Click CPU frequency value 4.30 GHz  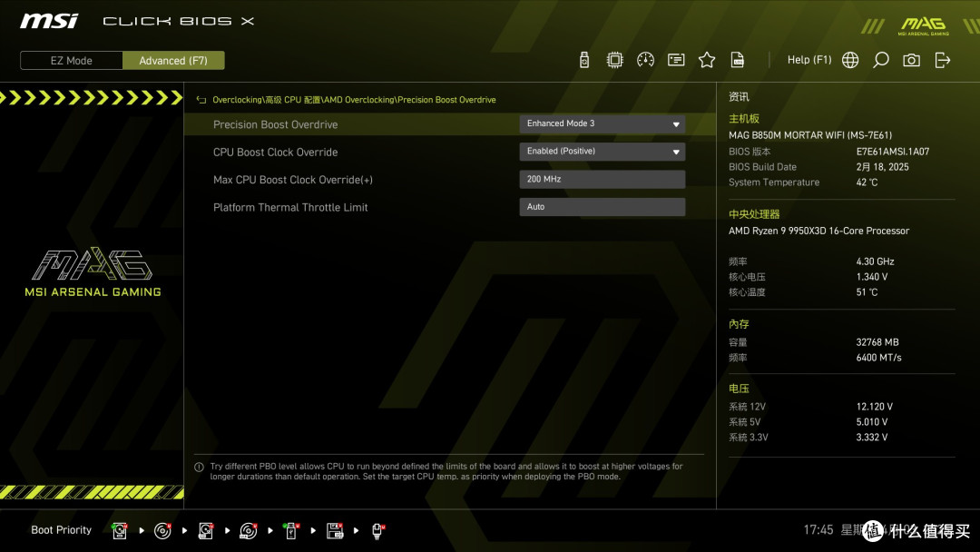tap(875, 261)
